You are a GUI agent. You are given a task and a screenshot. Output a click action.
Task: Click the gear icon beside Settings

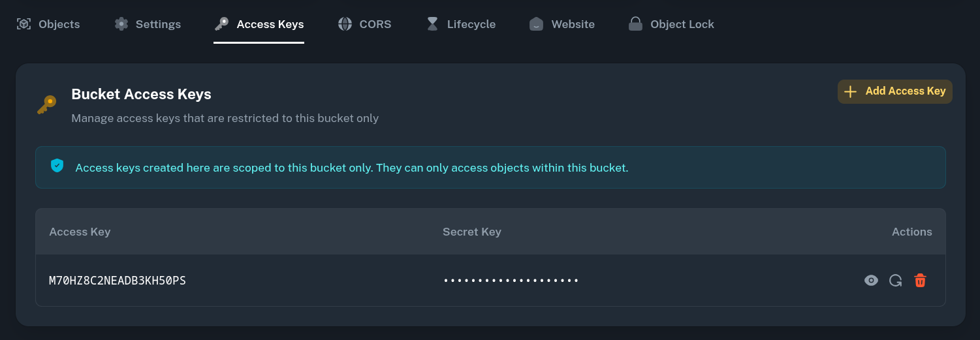click(121, 24)
